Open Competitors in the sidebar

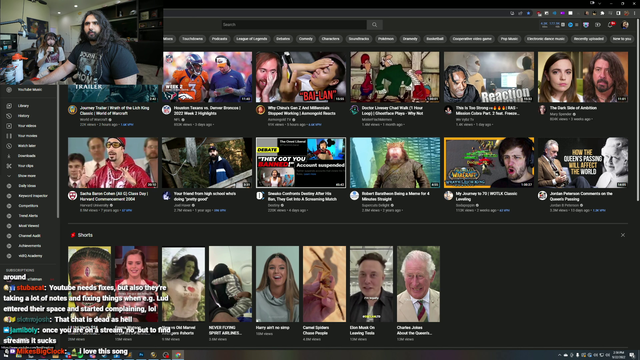tap(29, 206)
